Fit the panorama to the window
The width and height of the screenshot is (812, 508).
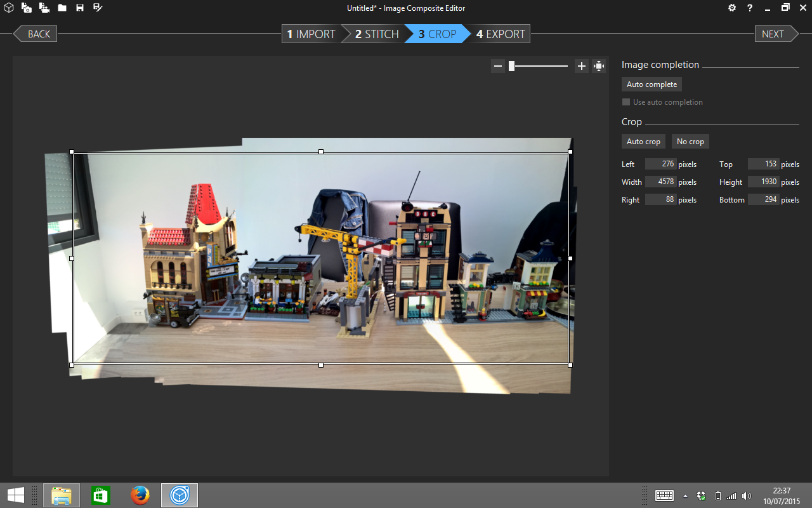pyautogui.click(x=599, y=66)
